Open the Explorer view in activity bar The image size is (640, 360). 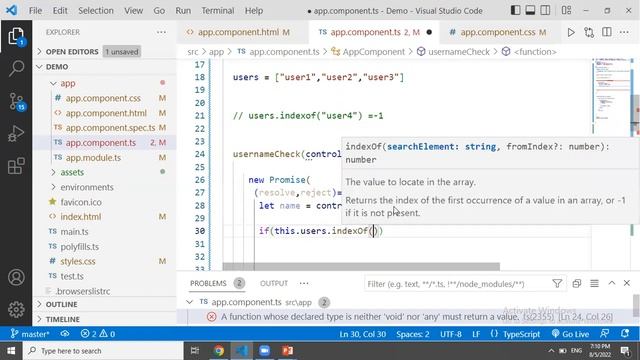(x=16, y=37)
